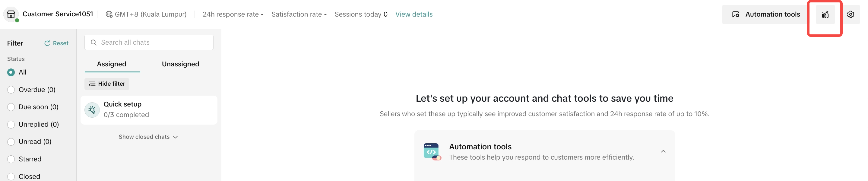Image resolution: width=868 pixels, height=181 pixels.
Task: Select the Due soon status filter
Action: (11, 107)
